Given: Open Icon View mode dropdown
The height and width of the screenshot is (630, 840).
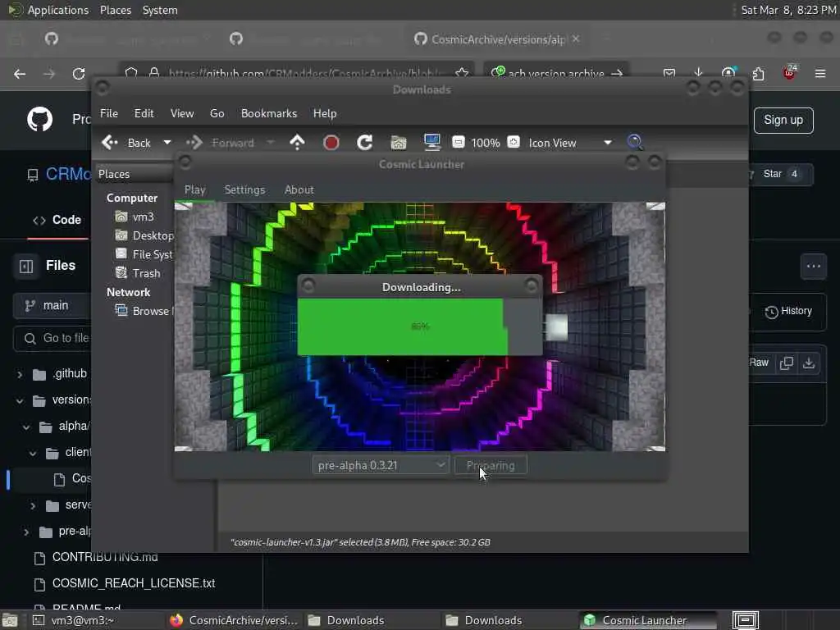Looking at the screenshot, I should point(570,143).
